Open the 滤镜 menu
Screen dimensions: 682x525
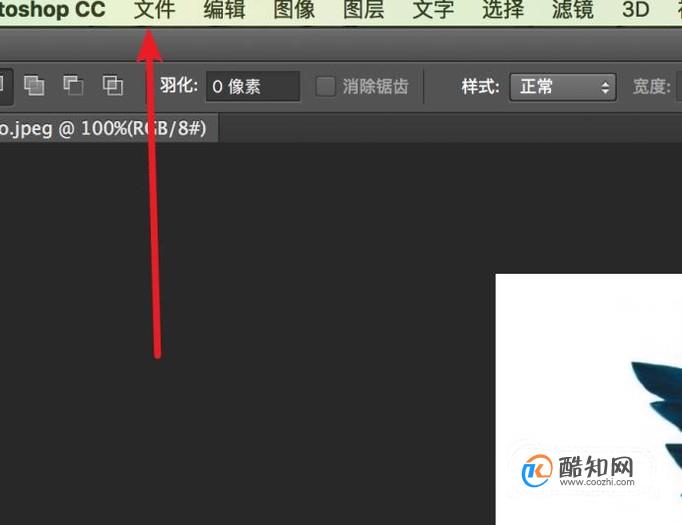point(572,10)
